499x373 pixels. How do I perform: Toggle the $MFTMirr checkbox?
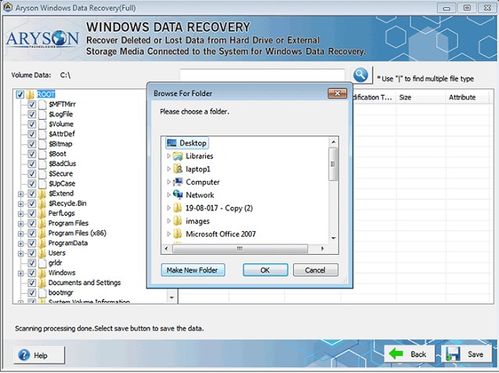[x=32, y=104]
